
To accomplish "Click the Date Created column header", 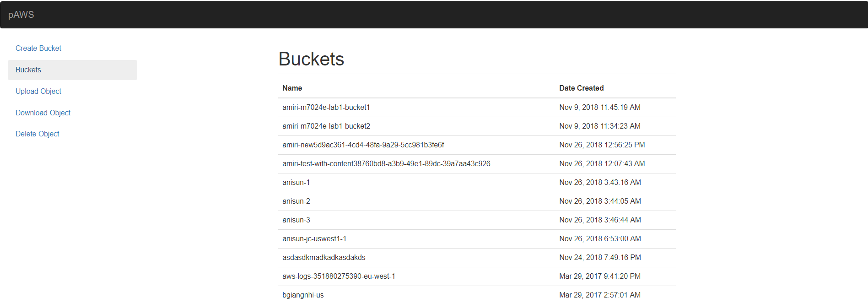I will [x=581, y=88].
